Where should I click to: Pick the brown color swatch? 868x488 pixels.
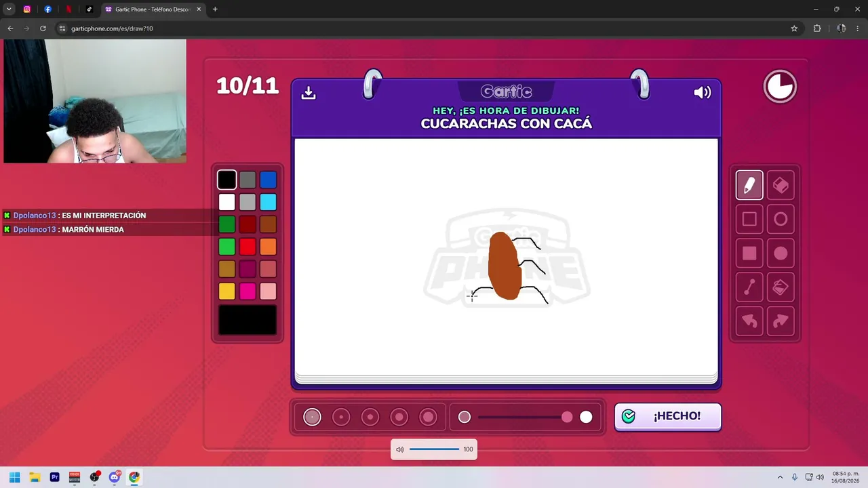pos(268,224)
